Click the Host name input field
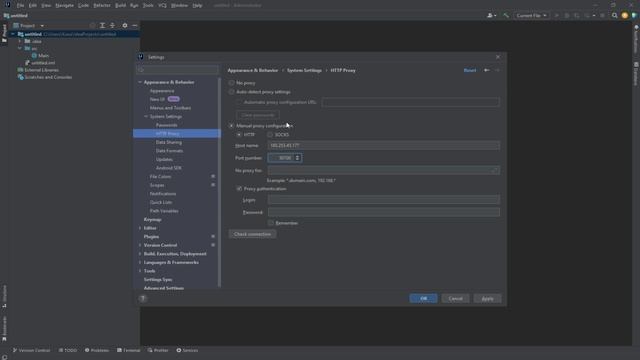This screenshot has height=360, width=640. click(x=384, y=145)
